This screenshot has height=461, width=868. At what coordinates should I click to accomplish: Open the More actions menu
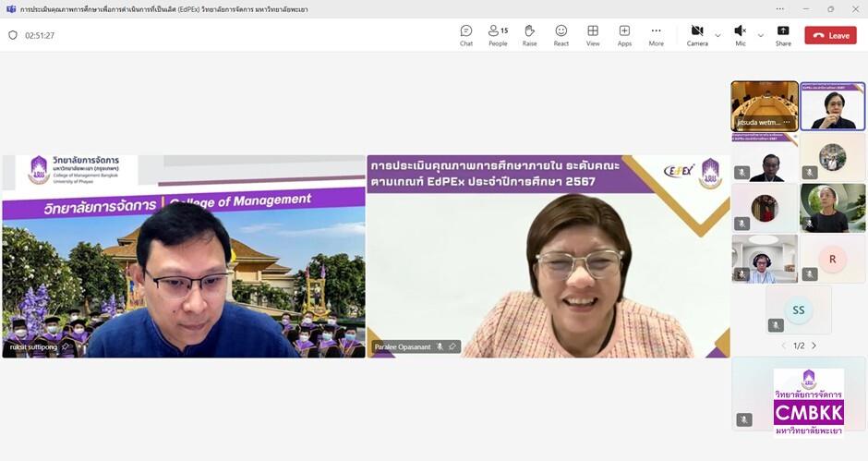click(x=656, y=35)
